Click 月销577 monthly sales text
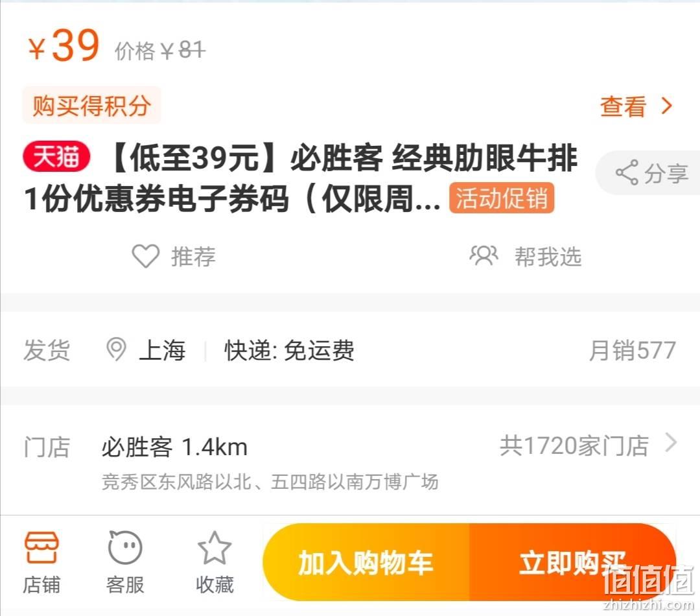Screen dimensions: 700x616 click(632, 350)
